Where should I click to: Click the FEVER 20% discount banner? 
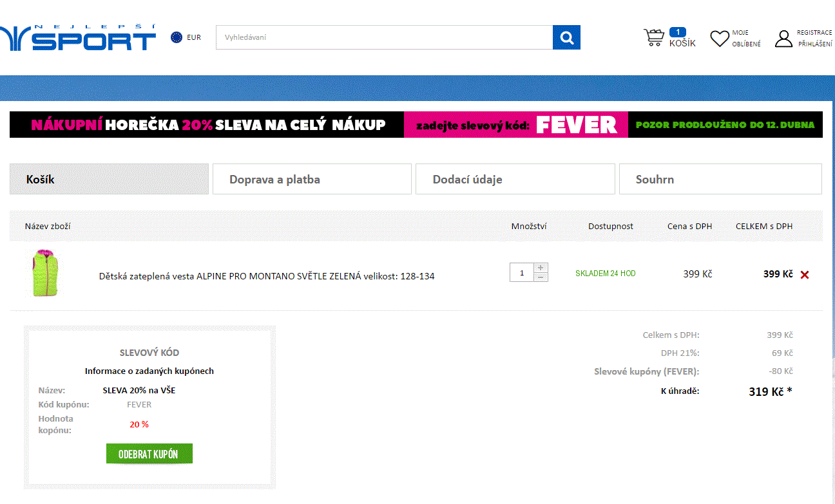pyautogui.click(x=416, y=125)
